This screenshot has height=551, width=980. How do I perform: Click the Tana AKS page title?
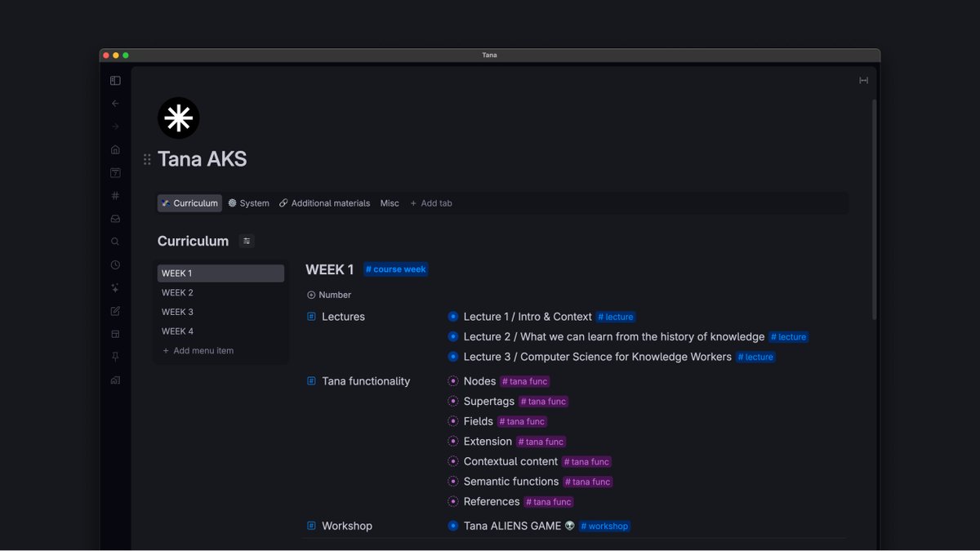tap(203, 159)
